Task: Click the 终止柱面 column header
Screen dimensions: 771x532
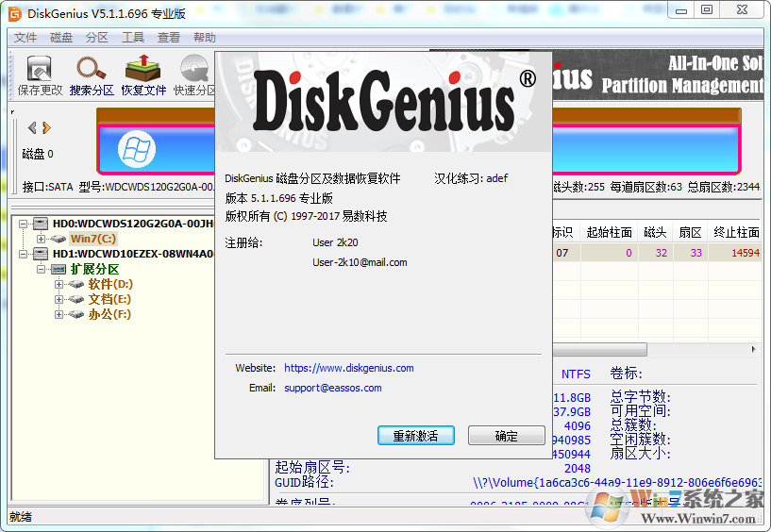Action: pyautogui.click(x=735, y=233)
